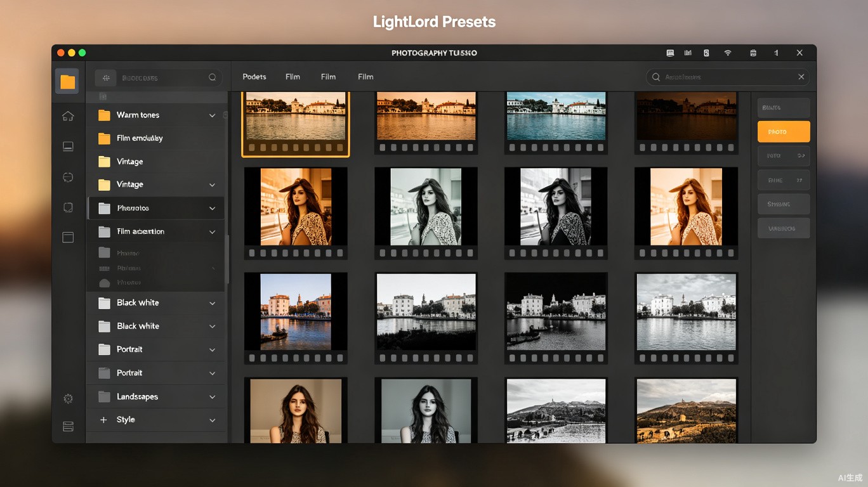Click the grey button above PHOTO
The width and height of the screenshot is (868, 487).
[784, 108]
